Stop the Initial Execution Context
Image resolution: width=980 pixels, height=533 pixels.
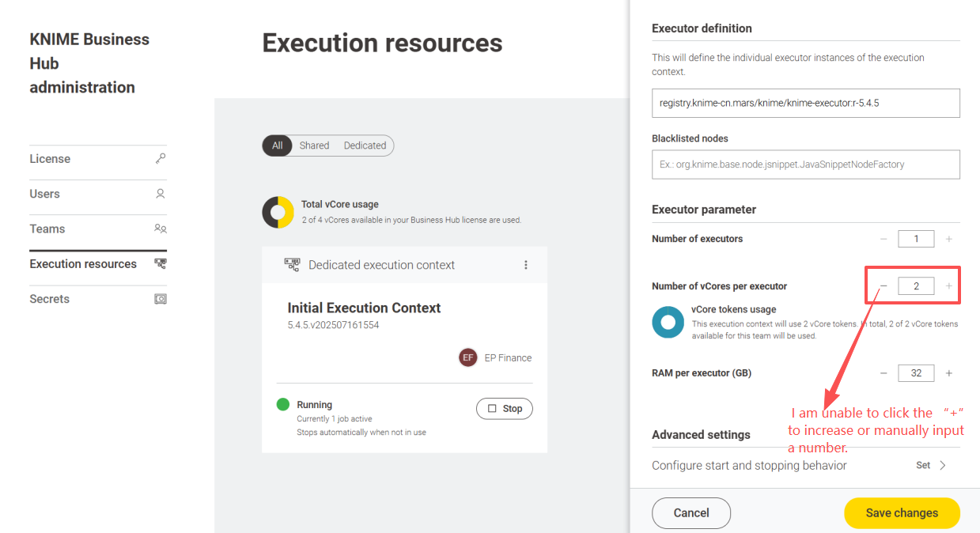(505, 409)
